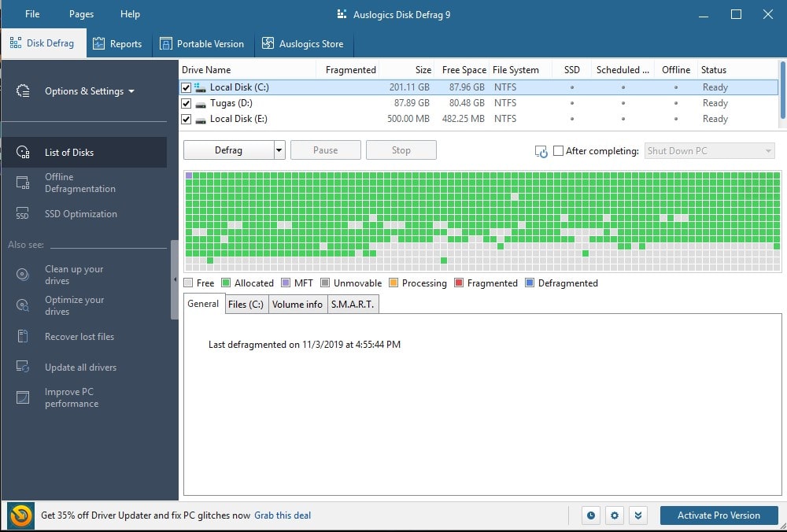Viewport: 787px width, 532px height.
Task: Open the Reports tab
Action: click(x=118, y=43)
